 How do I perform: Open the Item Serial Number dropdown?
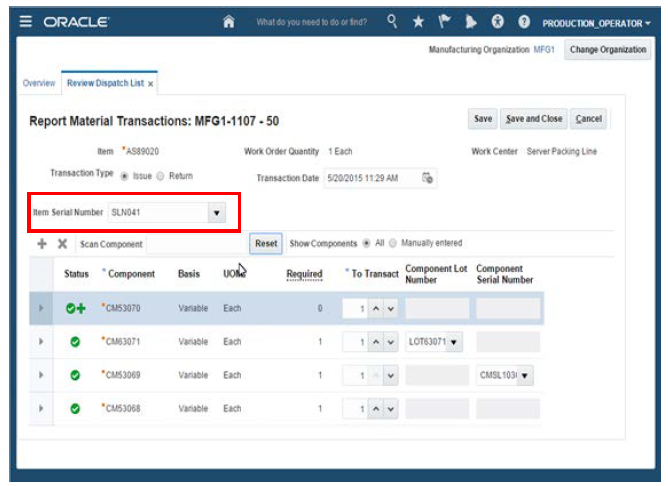coord(216,213)
